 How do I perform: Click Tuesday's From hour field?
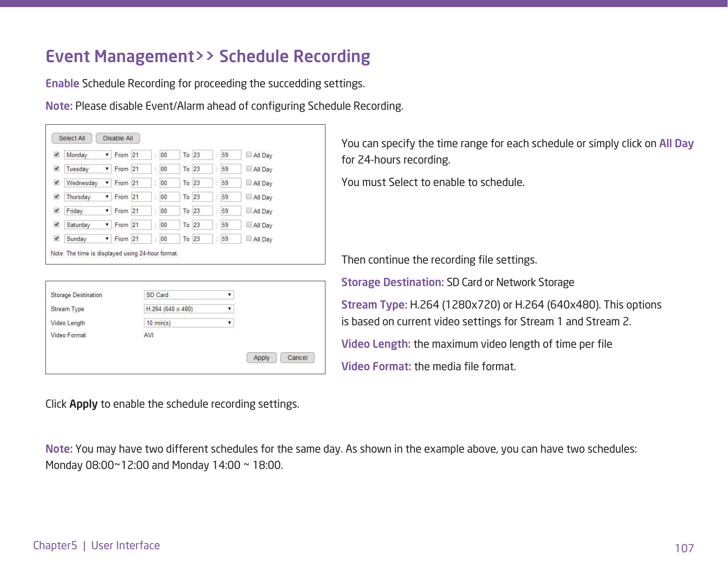[142, 169]
